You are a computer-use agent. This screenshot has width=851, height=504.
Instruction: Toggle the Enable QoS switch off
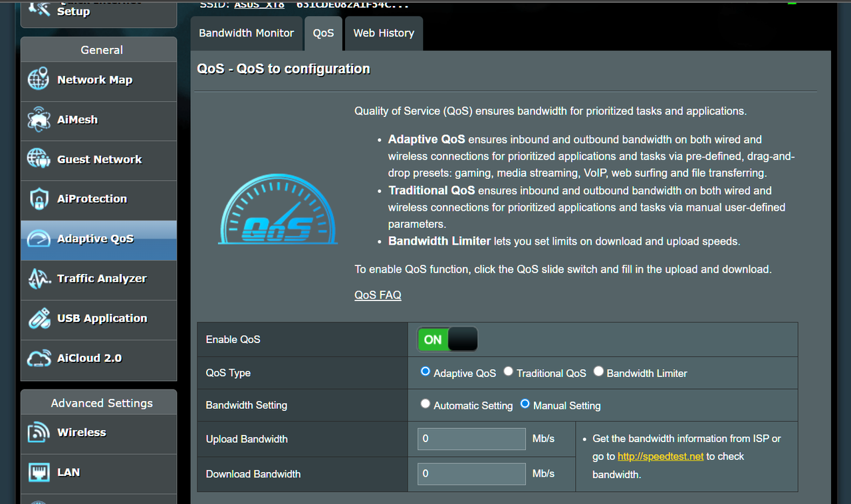(x=447, y=339)
